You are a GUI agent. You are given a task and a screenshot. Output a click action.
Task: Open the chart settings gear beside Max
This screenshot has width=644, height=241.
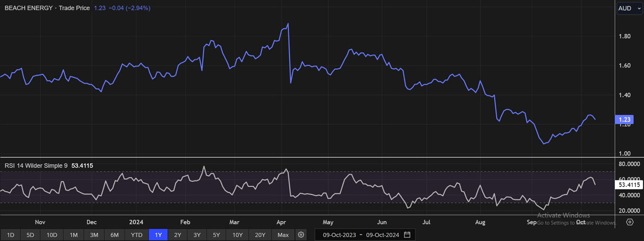(x=301, y=235)
